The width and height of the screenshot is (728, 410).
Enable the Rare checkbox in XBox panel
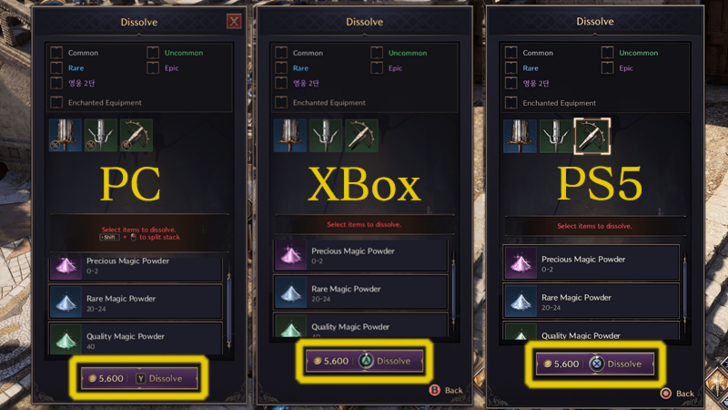pyautogui.click(x=281, y=68)
